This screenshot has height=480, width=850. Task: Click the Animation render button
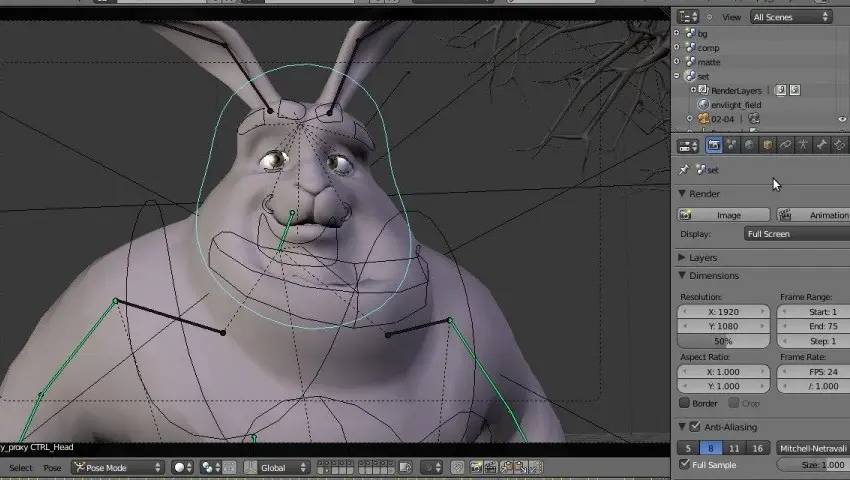click(815, 215)
